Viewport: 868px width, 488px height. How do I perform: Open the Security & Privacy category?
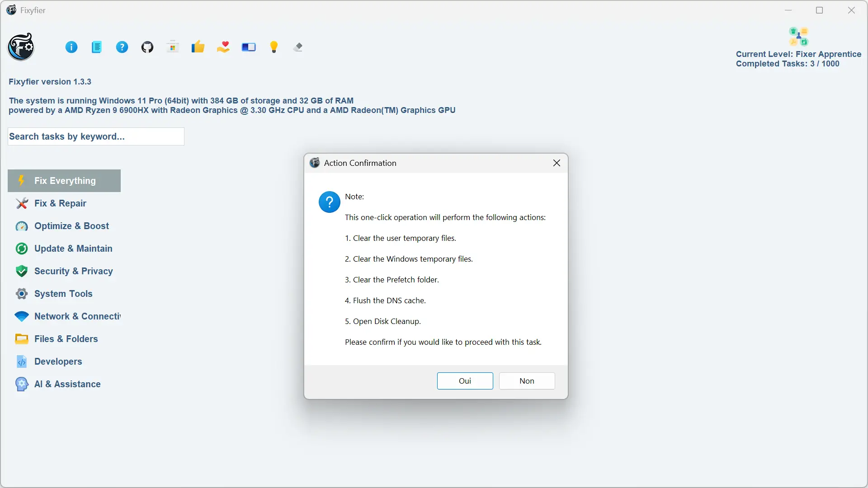click(x=64, y=271)
